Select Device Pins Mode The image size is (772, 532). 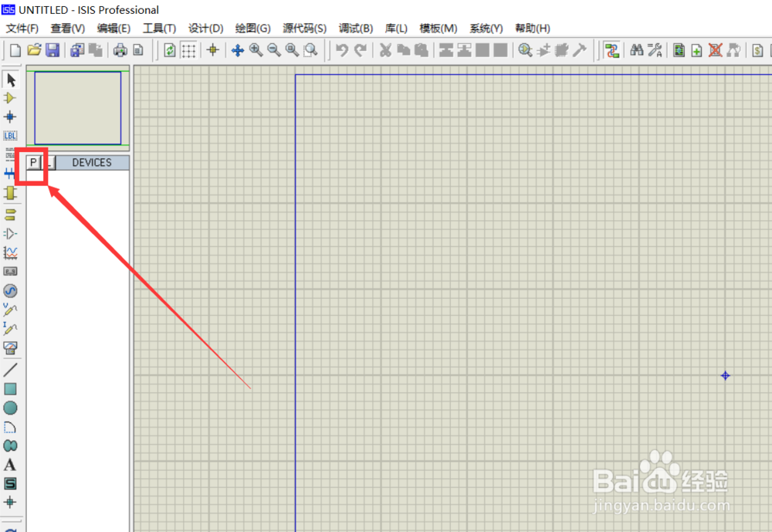10,233
